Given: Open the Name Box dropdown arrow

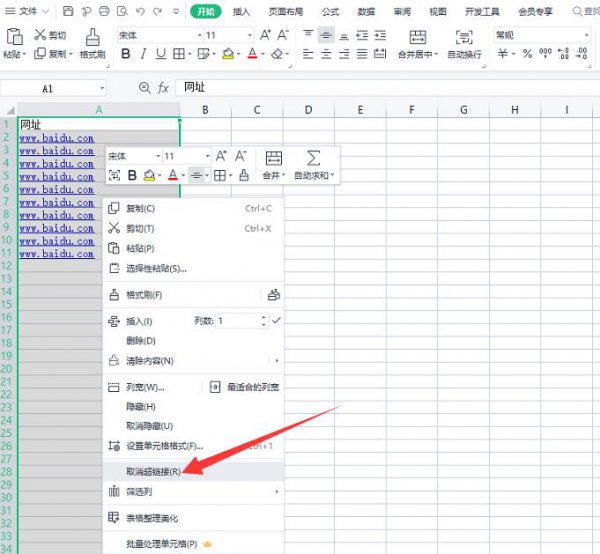Looking at the screenshot, I should click(102, 88).
